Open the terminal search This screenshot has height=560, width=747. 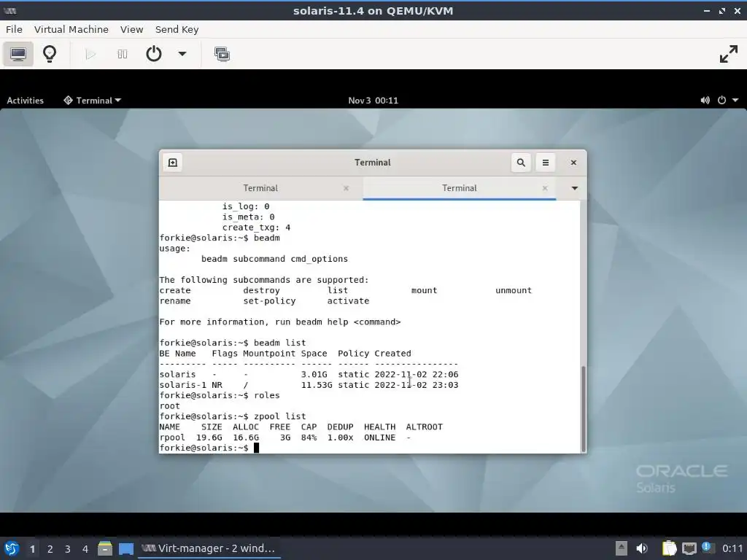click(521, 163)
